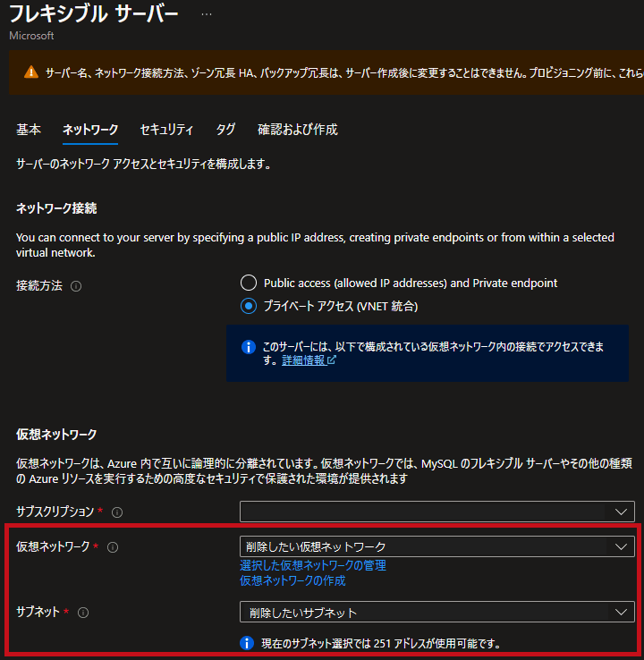Image resolution: width=644 pixels, height=660 pixels.
Task: Click the blue info icon beside 251 アドレス message
Action: (247, 643)
